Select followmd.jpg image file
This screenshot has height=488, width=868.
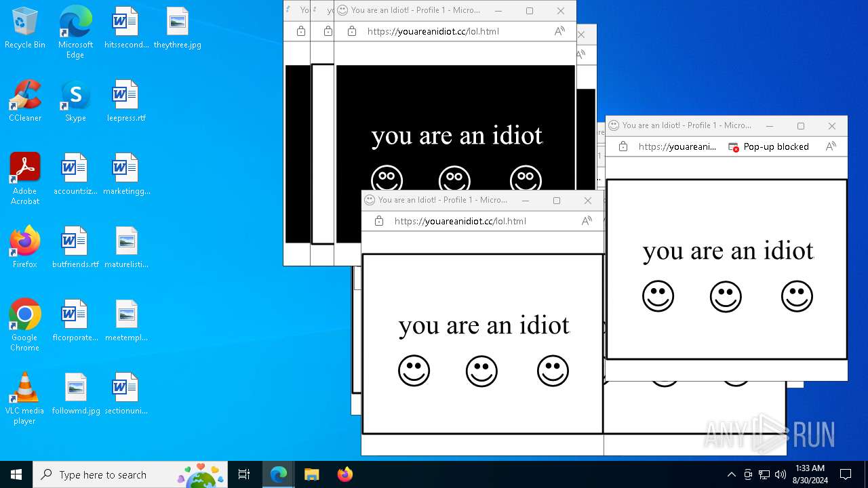pyautogui.click(x=75, y=394)
